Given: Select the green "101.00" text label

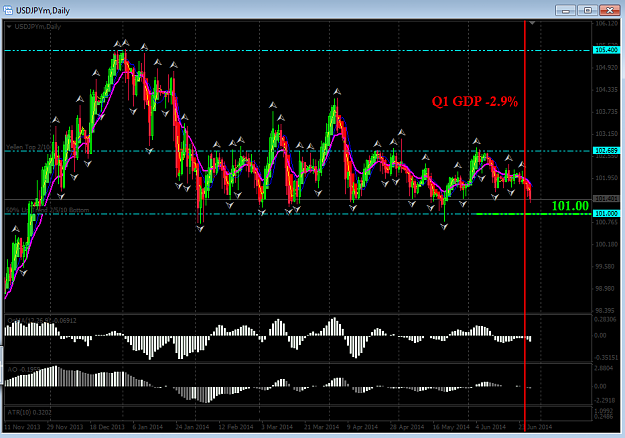Looking at the screenshot, I should [x=570, y=206].
